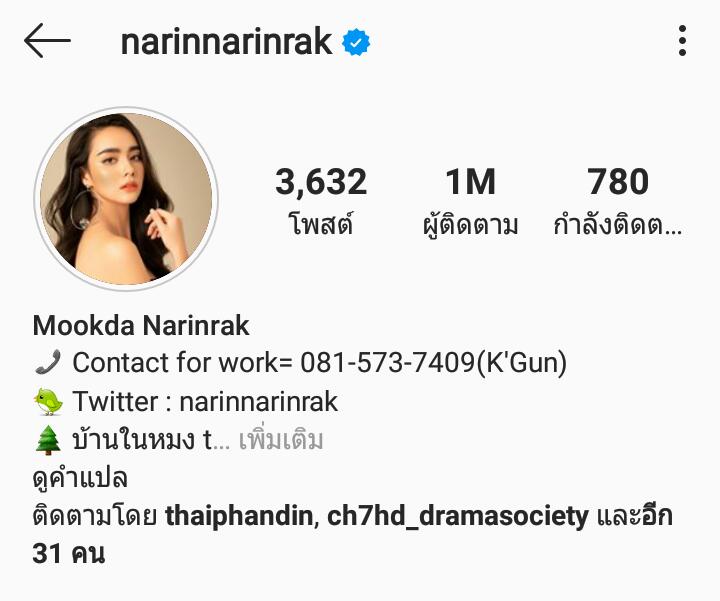Tap the pine tree emoji
The height and width of the screenshot is (601, 720).
click(48, 440)
